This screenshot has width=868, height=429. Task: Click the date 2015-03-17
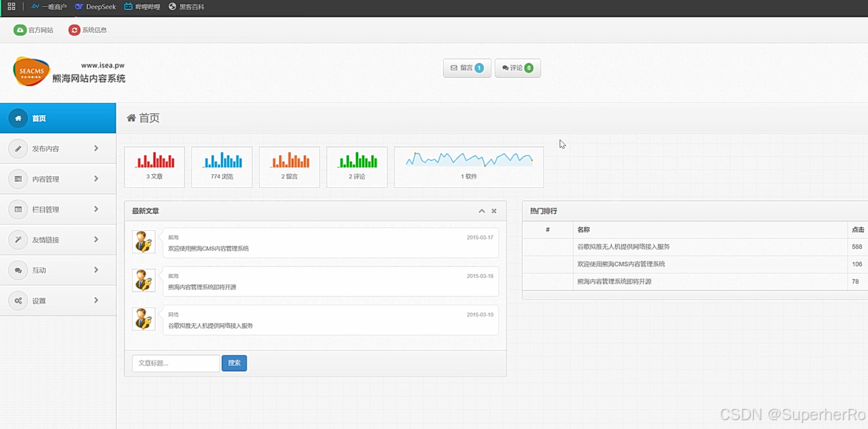[480, 238]
